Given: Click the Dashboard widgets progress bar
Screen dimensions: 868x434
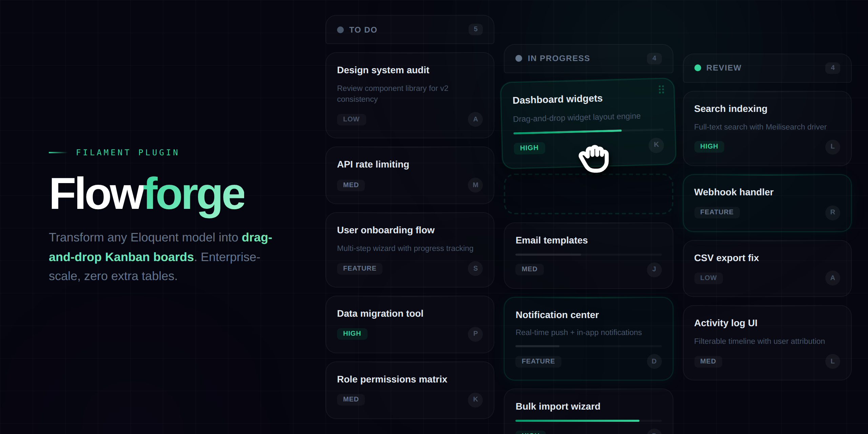Looking at the screenshot, I should click(x=588, y=131).
